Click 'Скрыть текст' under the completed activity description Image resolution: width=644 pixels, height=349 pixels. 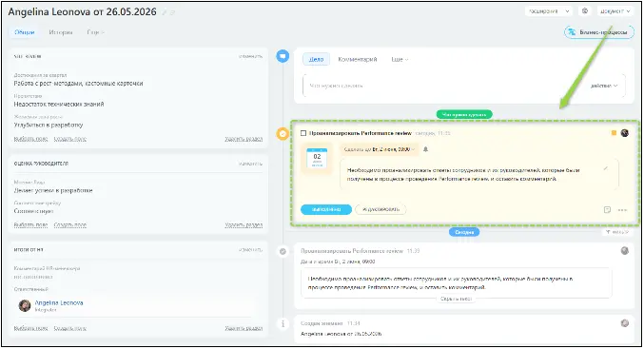coord(456,300)
